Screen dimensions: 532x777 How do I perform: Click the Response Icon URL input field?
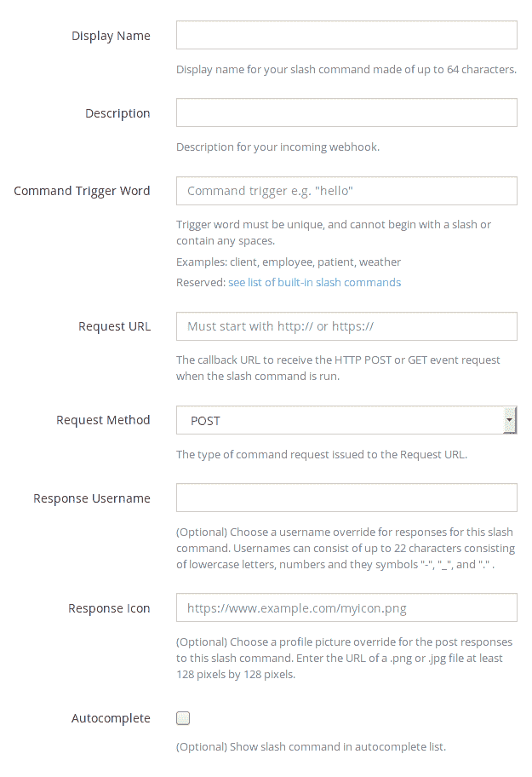click(x=346, y=607)
